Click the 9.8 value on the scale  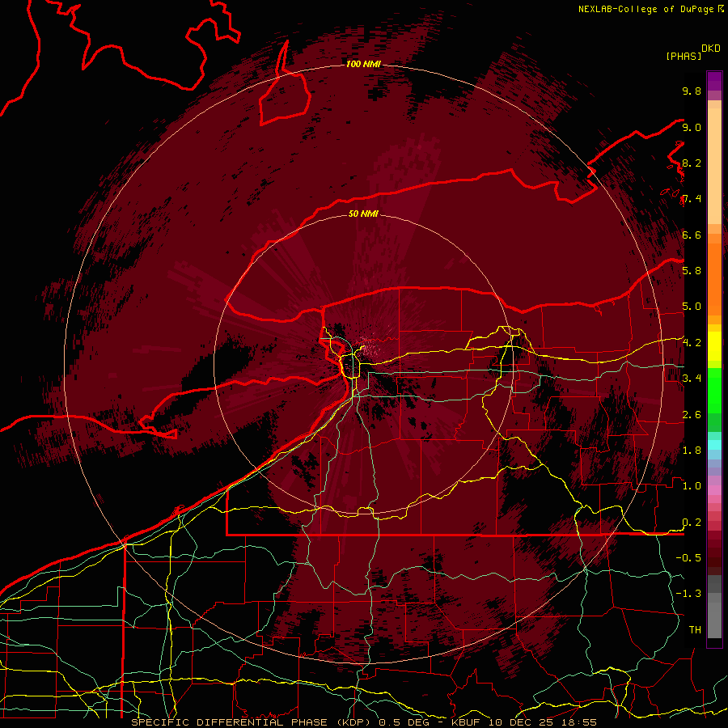click(692, 91)
